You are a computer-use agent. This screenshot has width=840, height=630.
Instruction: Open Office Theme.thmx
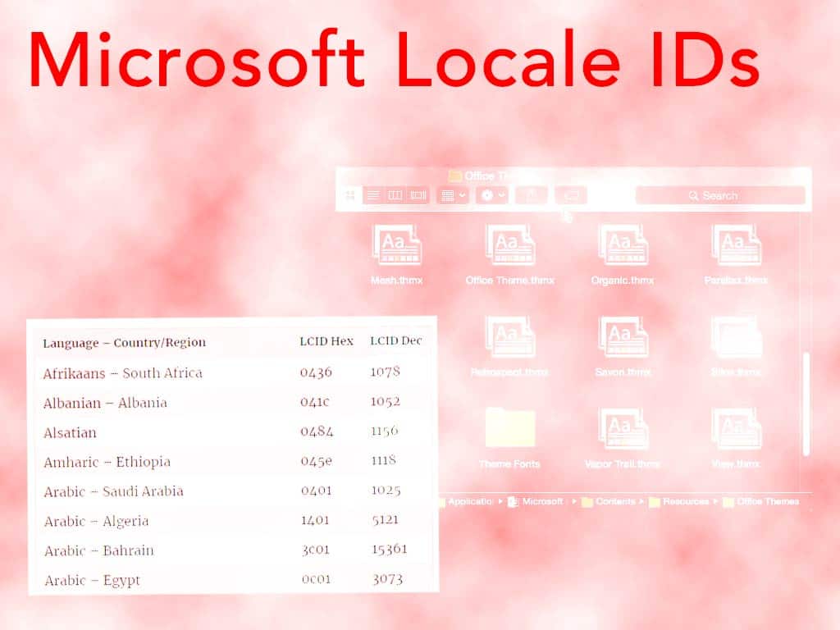click(x=510, y=246)
